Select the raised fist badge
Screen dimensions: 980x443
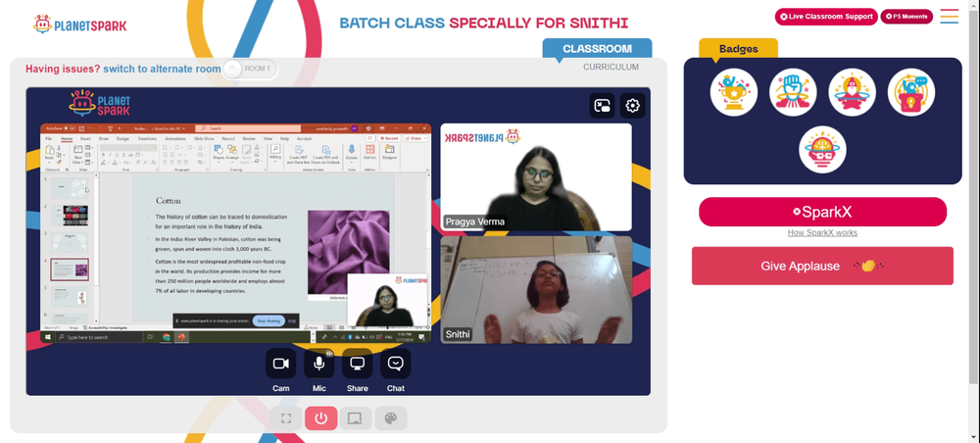tap(793, 92)
